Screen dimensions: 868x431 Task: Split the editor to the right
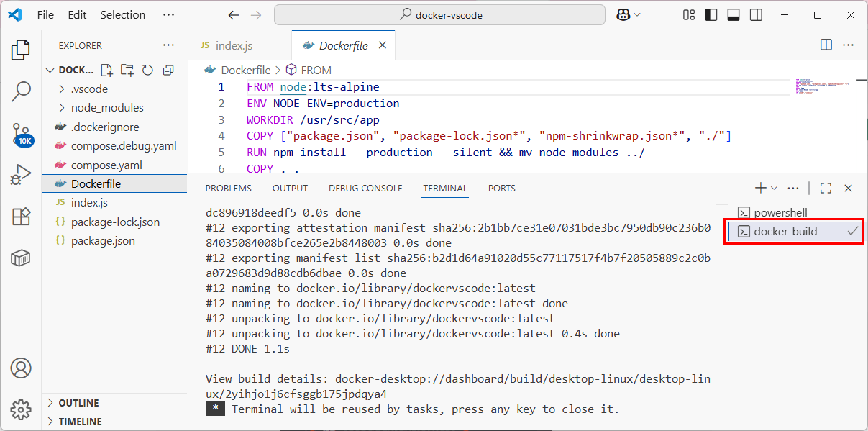coord(826,45)
